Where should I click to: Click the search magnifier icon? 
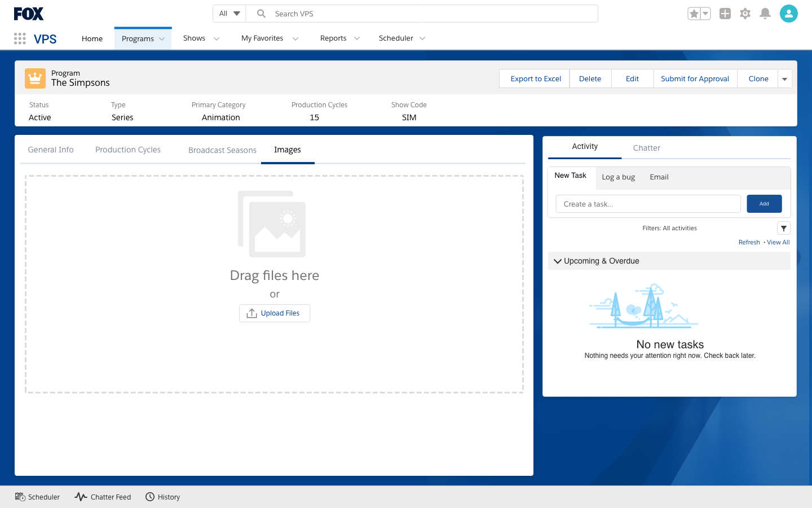[x=261, y=14]
